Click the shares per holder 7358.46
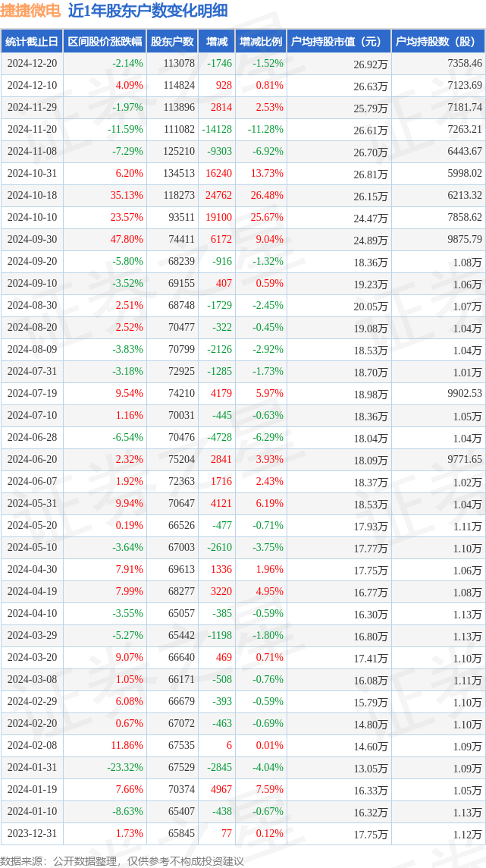The image size is (486, 868). [x=463, y=64]
